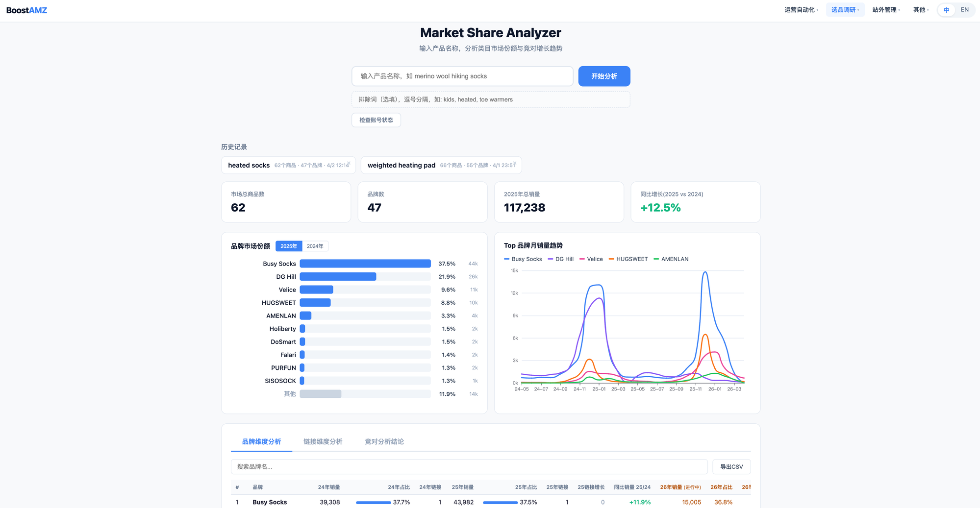Select the 2024年 market share toggle
980x508 pixels.
coord(315,246)
